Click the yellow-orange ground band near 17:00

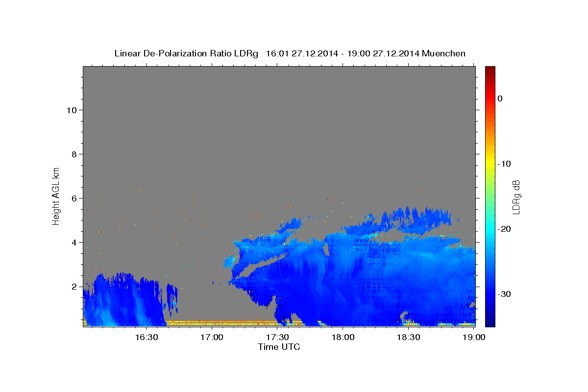pyautogui.click(x=220, y=323)
